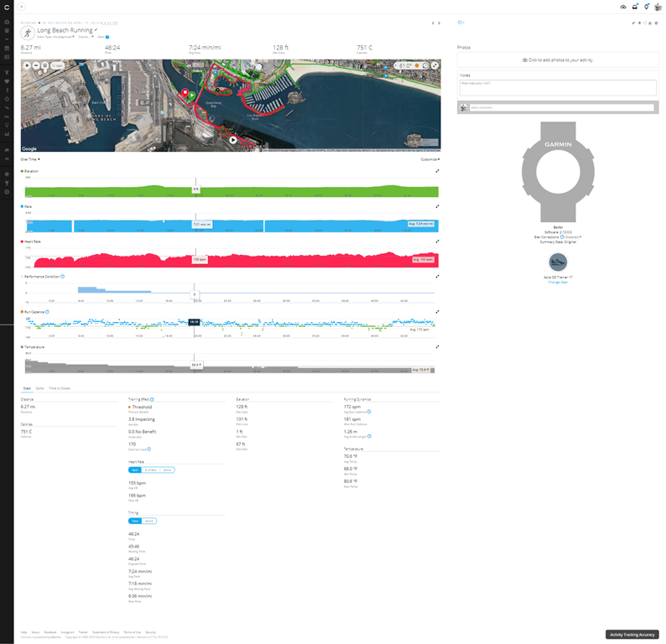This screenshot has width=666, height=644.
Task: Open Avg Stride Length help icon
Action: [369, 436]
